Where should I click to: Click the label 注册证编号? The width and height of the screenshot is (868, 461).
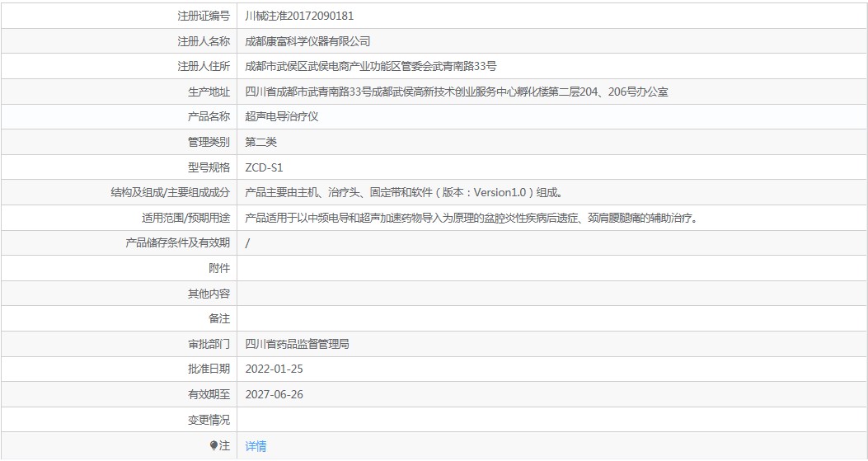click(203, 16)
